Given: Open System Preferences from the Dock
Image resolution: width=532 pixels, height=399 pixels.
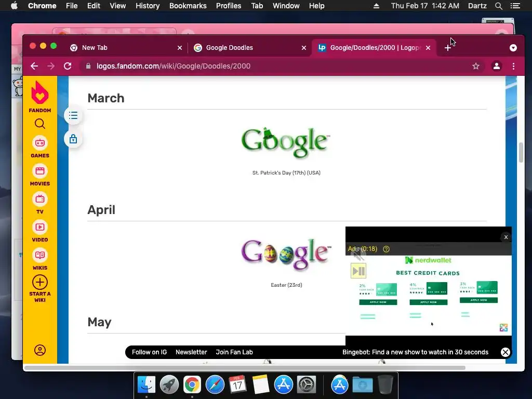Looking at the screenshot, I should point(307,385).
